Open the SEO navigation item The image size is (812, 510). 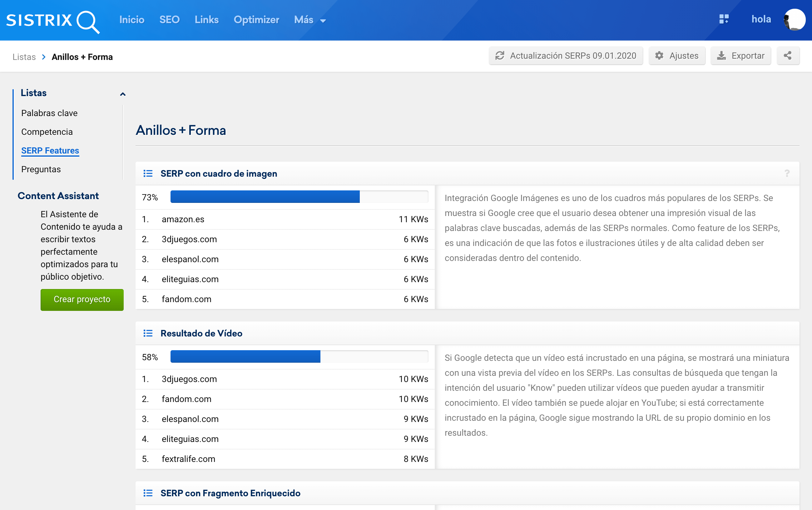[169, 20]
